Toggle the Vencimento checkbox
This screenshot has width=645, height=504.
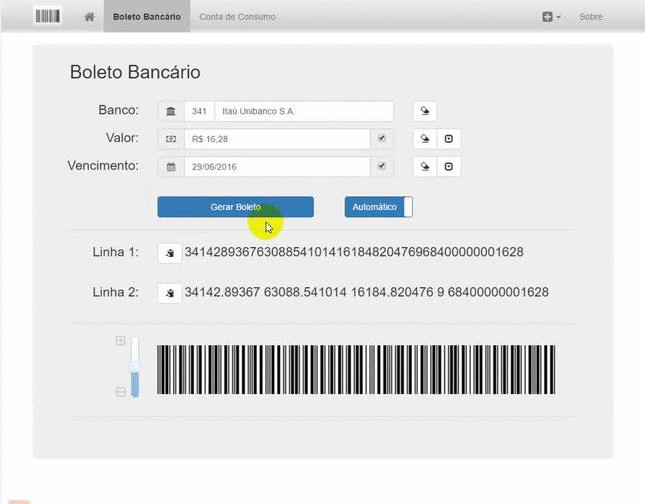click(382, 166)
